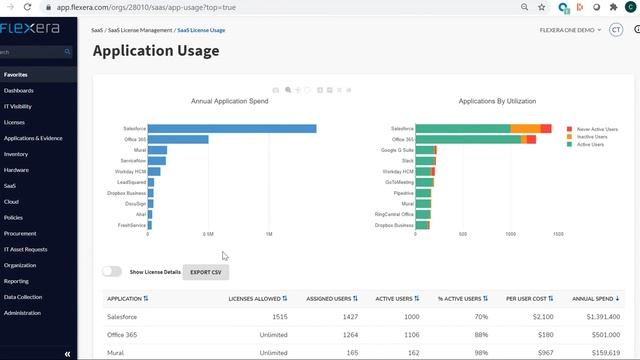Screen dimensions: 640x360
Task: Click the Export CSV button
Action: tap(206, 272)
